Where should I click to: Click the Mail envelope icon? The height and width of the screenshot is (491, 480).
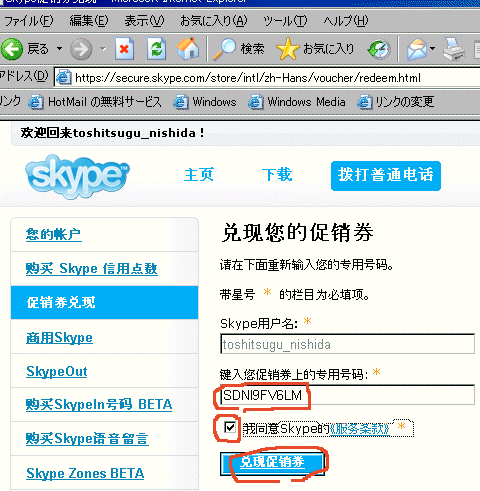pos(417,49)
